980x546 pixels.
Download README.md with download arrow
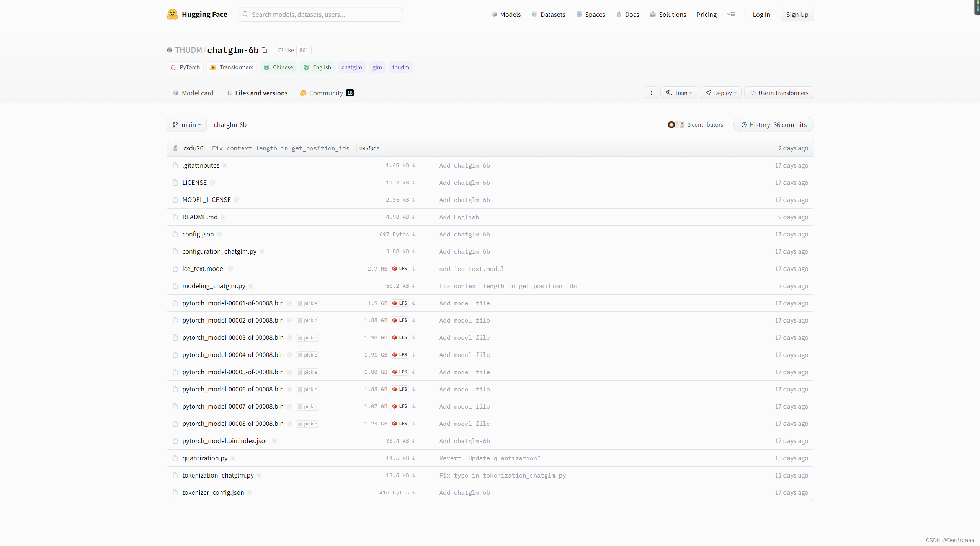(414, 217)
